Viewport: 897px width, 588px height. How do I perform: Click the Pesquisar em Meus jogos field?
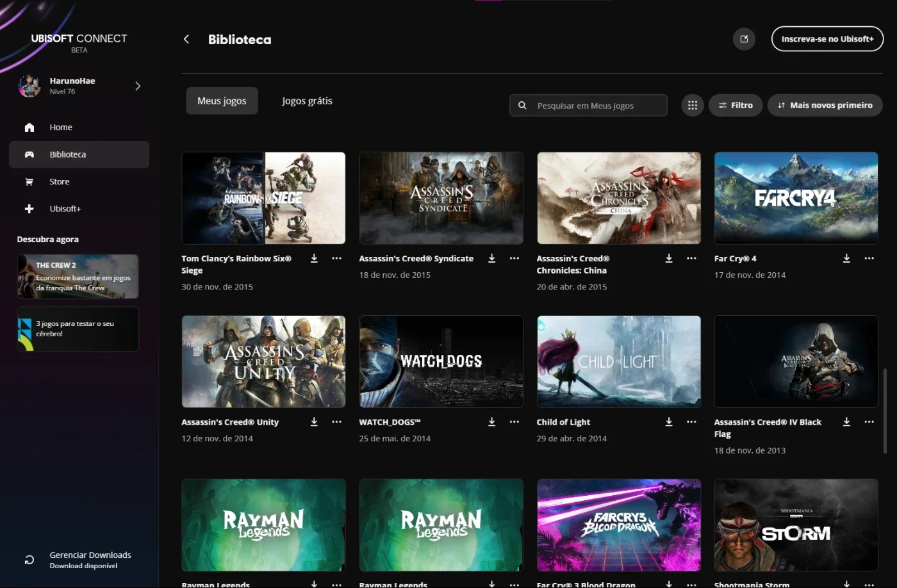click(588, 105)
